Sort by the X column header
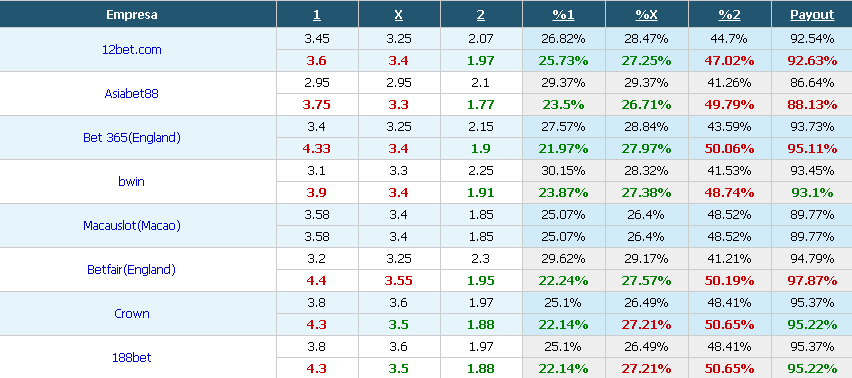Image resolution: width=852 pixels, height=378 pixels. [x=399, y=15]
